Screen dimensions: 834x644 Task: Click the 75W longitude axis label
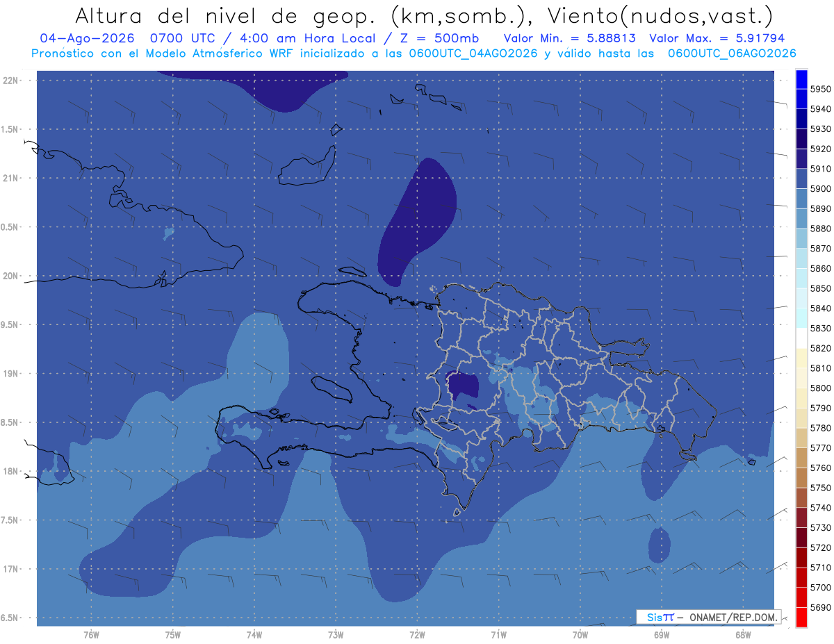172,635
